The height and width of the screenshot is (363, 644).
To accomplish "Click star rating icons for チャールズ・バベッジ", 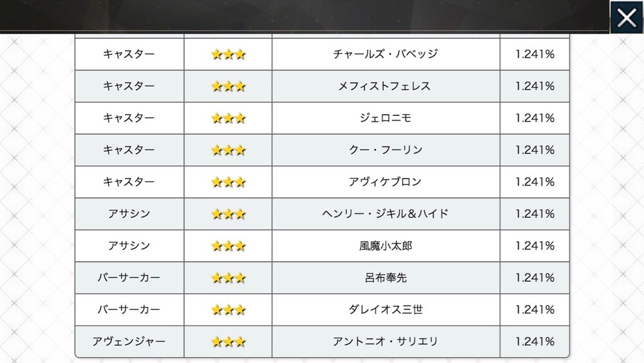I will tap(229, 54).
